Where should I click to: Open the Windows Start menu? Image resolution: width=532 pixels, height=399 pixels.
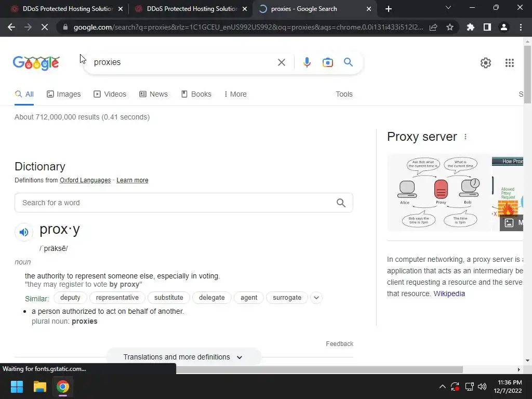[17, 387]
